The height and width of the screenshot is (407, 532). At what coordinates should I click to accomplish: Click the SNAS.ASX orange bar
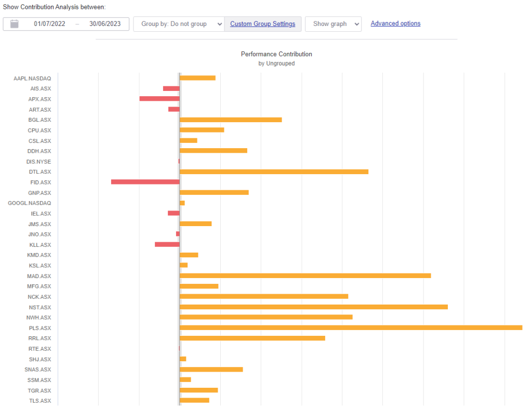tap(211, 370)
